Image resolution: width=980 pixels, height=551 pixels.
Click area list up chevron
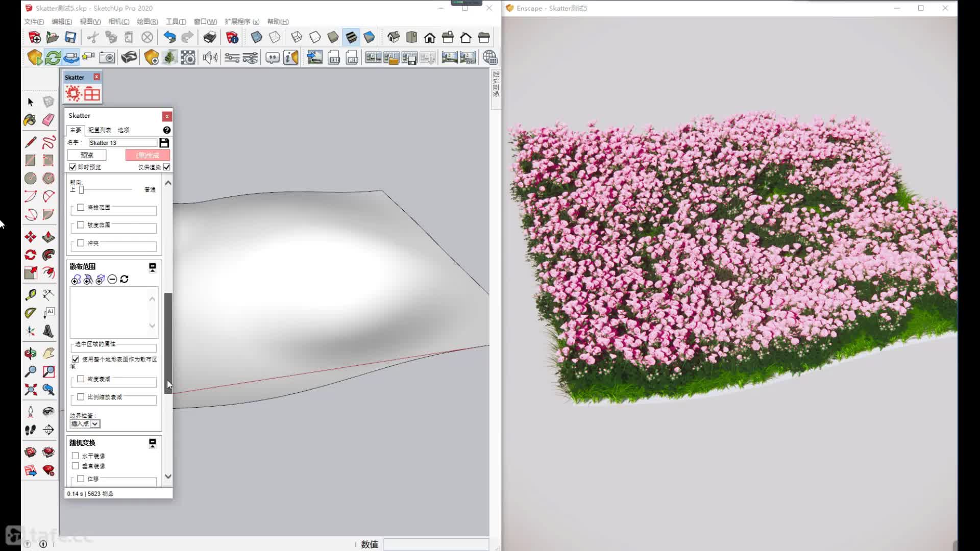[152, 299]
